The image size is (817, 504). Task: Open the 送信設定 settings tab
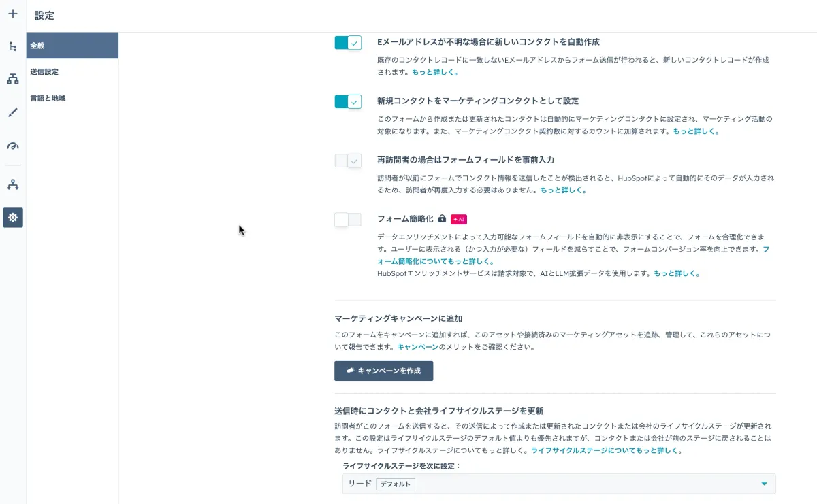coord(45,71)
